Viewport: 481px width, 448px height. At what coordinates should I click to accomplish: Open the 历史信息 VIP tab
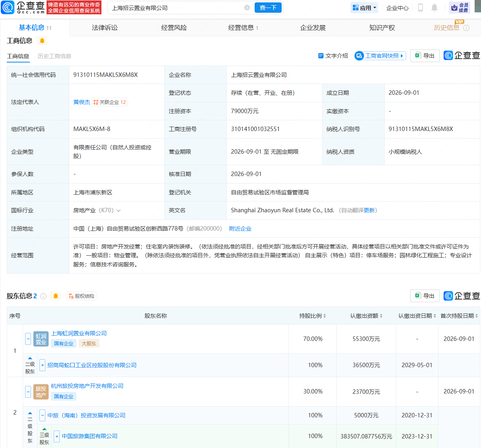click(x=447, y=27)
